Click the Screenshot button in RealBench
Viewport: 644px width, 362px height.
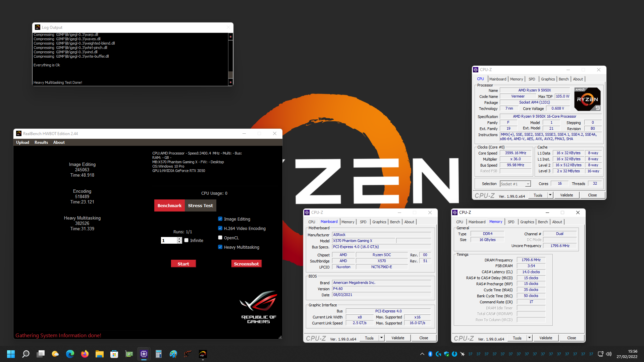[246, 264]
